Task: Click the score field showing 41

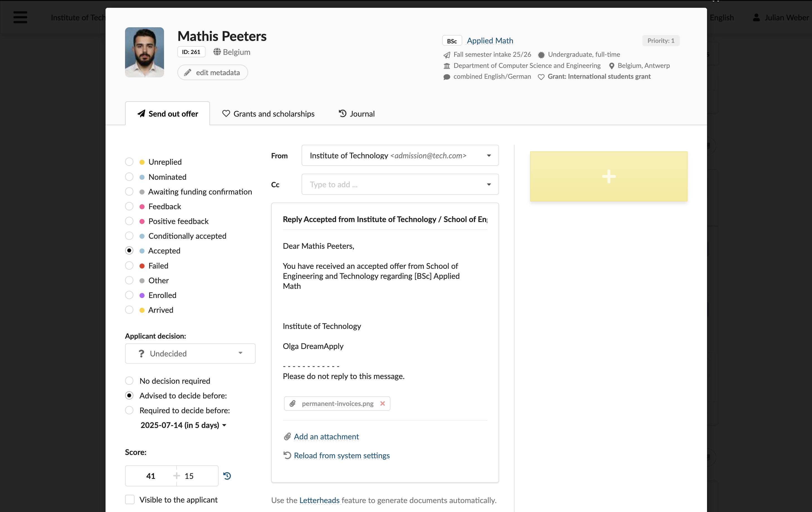Action: coord(151,476)
